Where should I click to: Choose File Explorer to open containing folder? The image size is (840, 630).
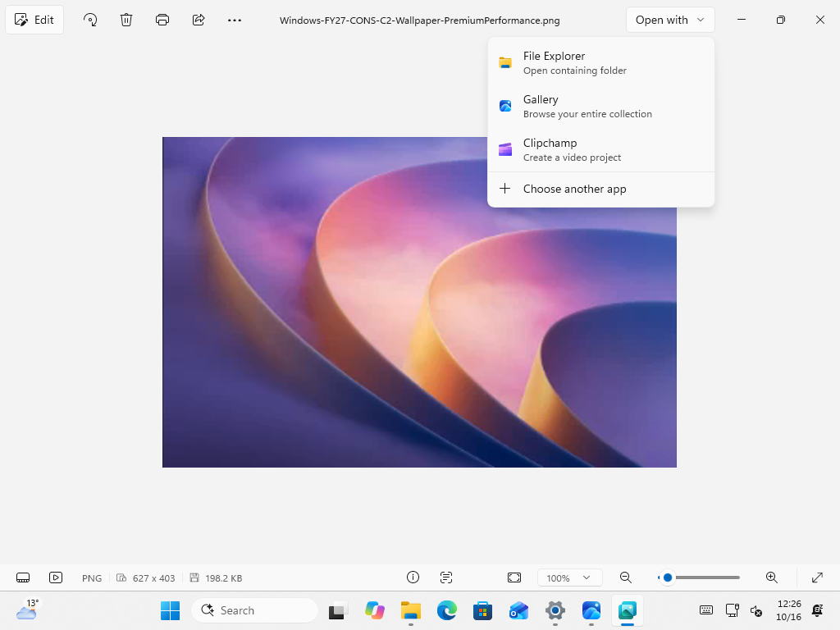tap(601, 62)
